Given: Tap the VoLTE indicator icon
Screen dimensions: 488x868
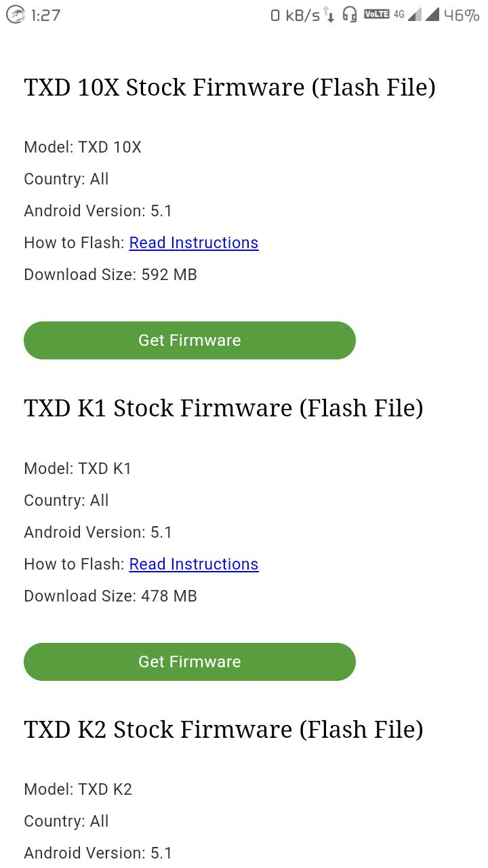Looking at the screenshot, I should (x=377, y=14).
